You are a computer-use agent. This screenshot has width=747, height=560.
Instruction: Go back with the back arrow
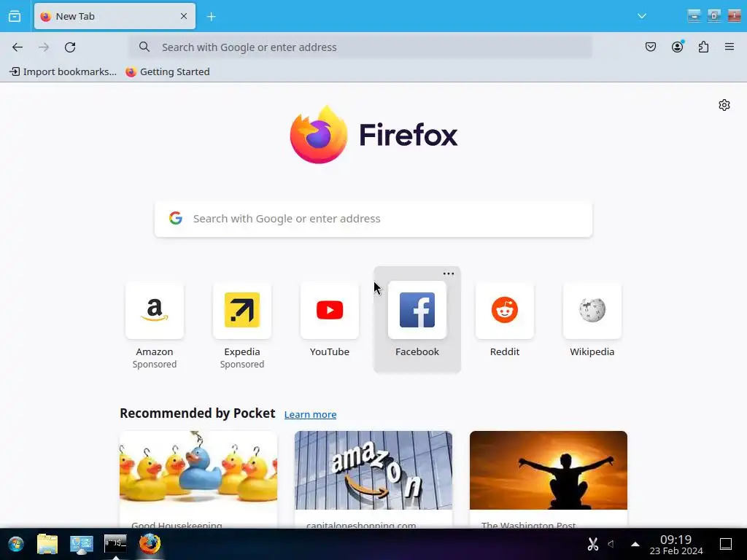point(18,47)
